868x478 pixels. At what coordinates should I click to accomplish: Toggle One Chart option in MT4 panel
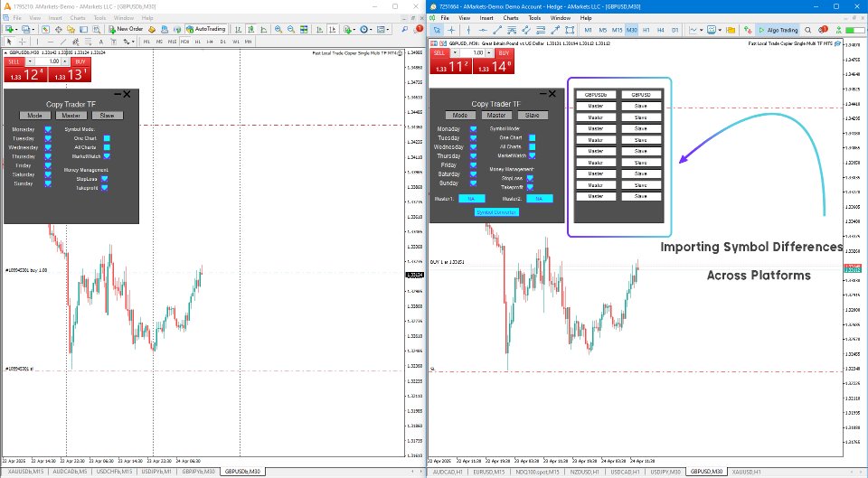click(x=107, y=138)
